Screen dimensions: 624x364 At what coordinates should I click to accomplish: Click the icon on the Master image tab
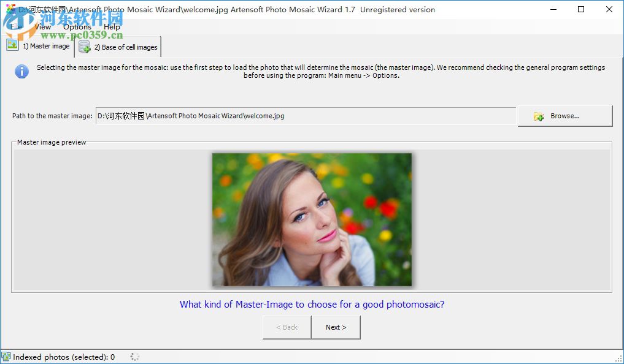tap(13, 45)
